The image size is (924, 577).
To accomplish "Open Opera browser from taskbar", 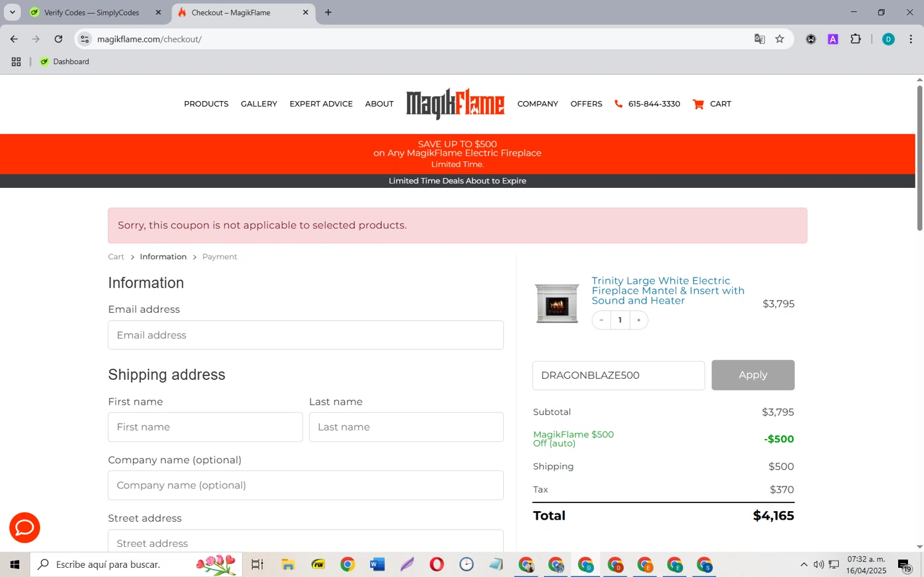I will 437,564.
